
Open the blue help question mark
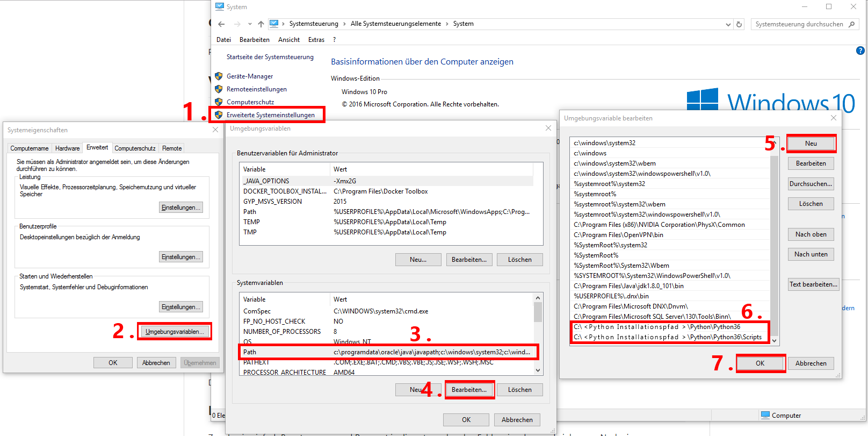860,51
